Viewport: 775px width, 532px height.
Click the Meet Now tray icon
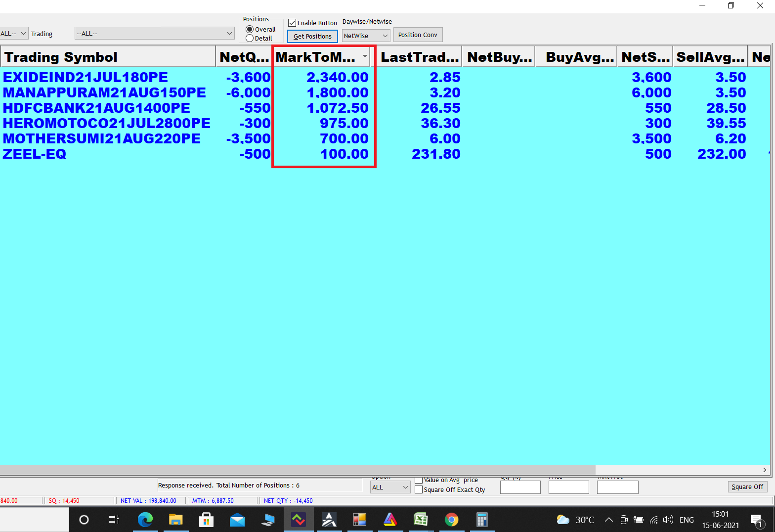(624, 520)
